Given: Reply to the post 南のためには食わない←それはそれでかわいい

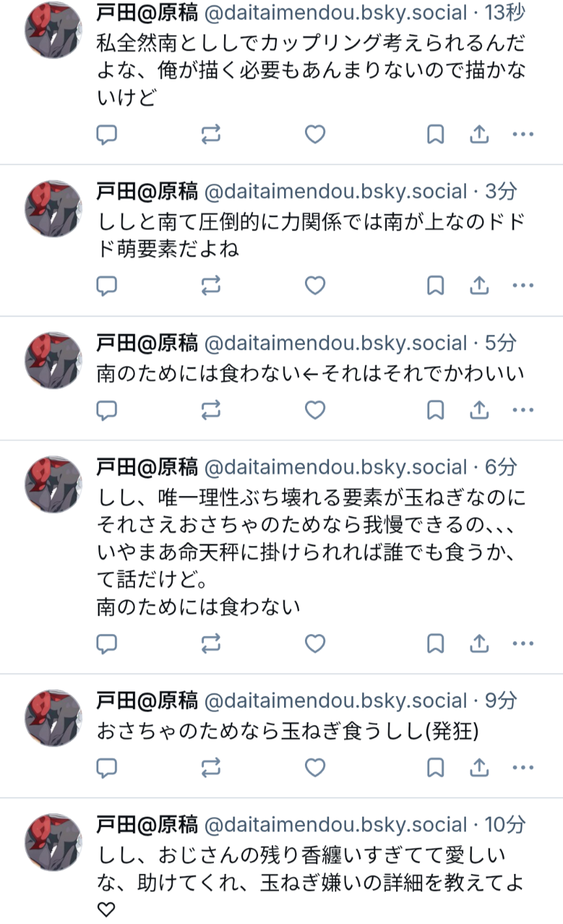Looking at the screenshot, I should pos(107,410).
